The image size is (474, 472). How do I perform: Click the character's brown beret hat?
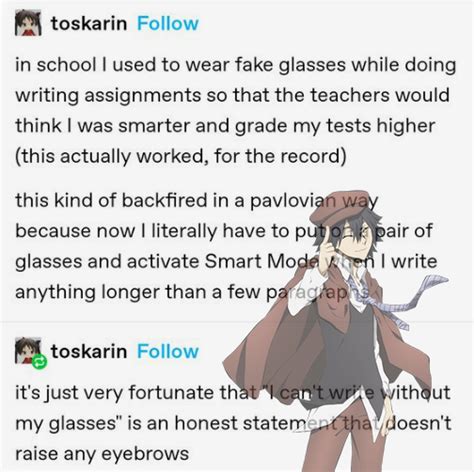342,206
